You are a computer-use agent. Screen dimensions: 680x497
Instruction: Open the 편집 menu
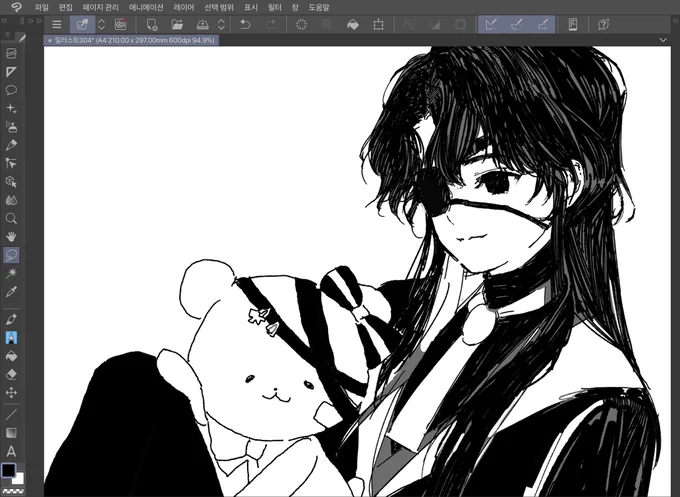pyautogui.click(x=65, y=7)
